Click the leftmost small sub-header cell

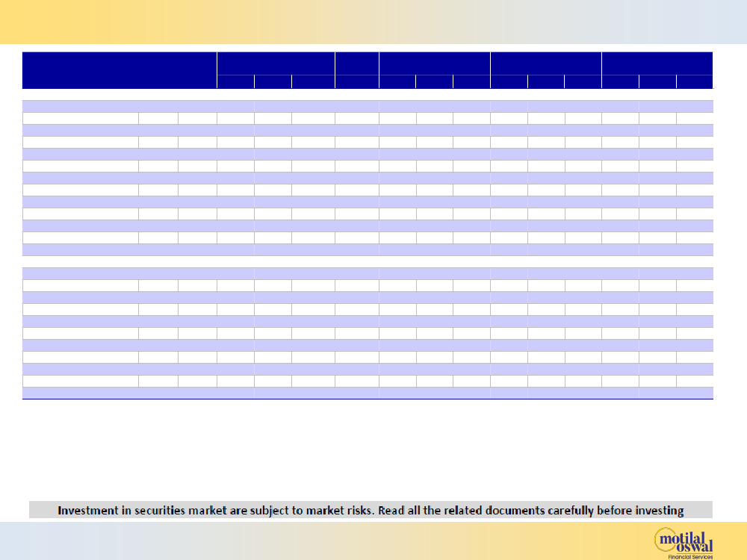pyautogui.click(x=235, y=82)
